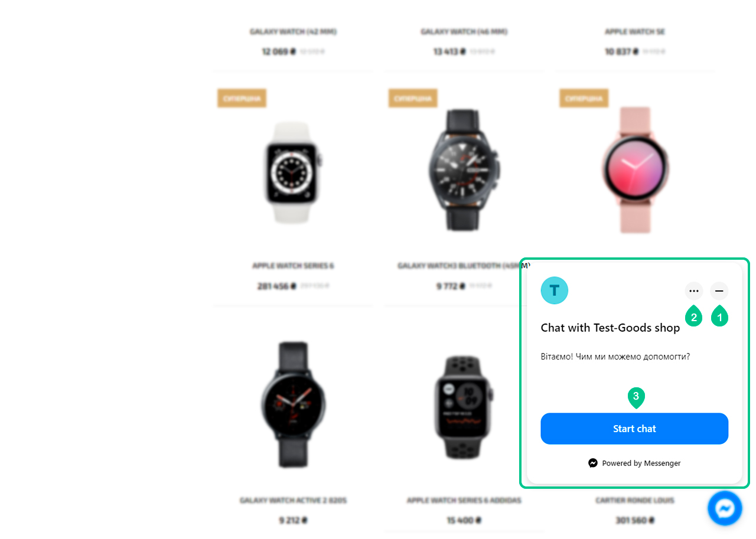Click the gold sale badge on the white Apple Watch
Image resolution: width=756 pixels, height=539 pixels.
click(x=242, y=98)
